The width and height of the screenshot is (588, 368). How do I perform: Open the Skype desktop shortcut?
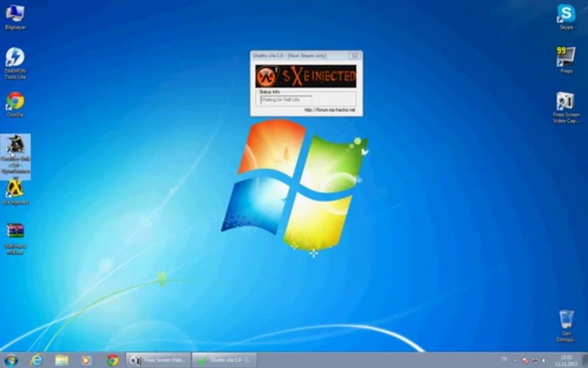(x=566, y=17)
